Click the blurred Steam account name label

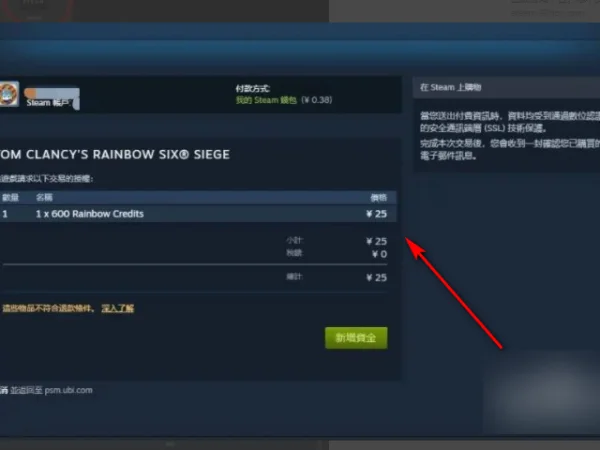pos(52,99)
